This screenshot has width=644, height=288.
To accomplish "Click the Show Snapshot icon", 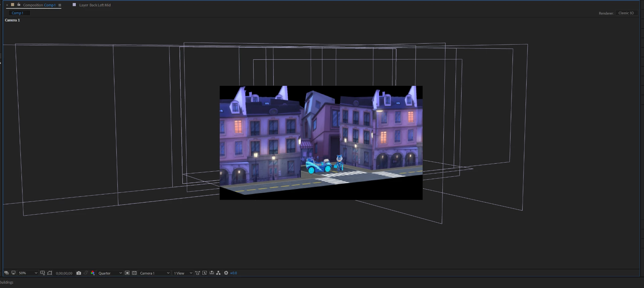I will coord(86,273).
